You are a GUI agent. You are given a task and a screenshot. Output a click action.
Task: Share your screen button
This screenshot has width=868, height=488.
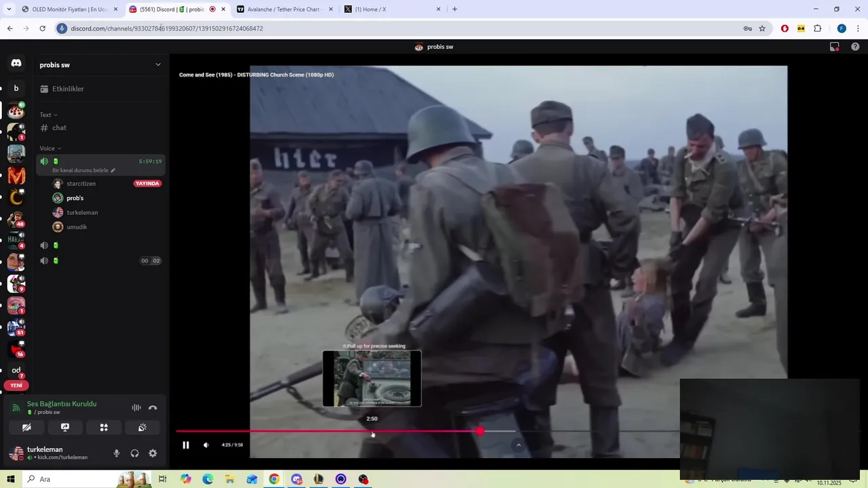pyautogui.click(x=65, y=428)
